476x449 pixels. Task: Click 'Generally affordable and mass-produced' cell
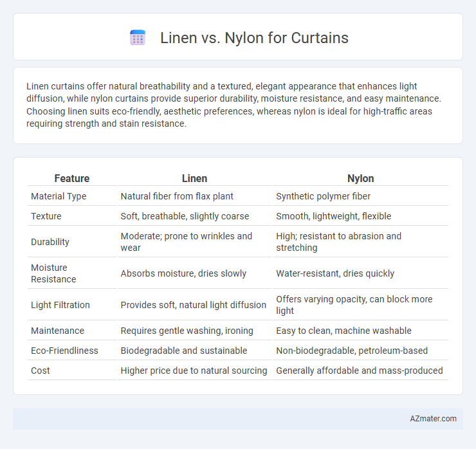click(x=359, y=371)
